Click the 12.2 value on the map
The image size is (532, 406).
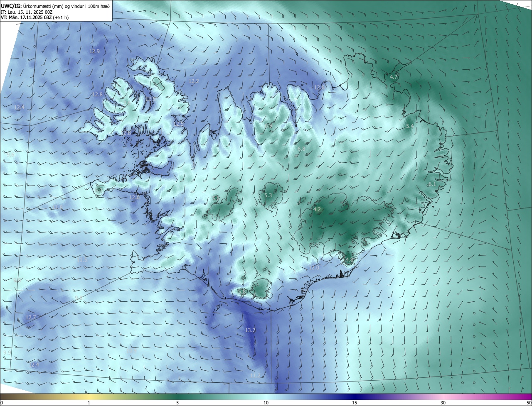point(194,81)
